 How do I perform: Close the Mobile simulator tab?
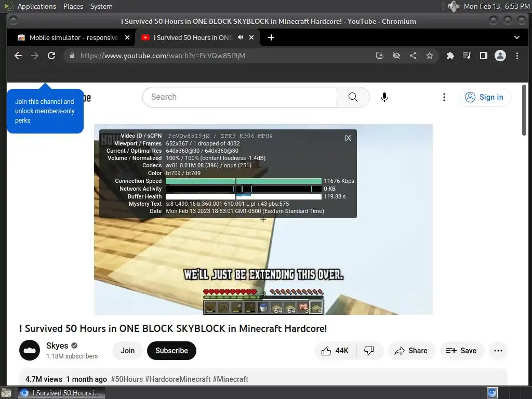click(x=127, y=37)
